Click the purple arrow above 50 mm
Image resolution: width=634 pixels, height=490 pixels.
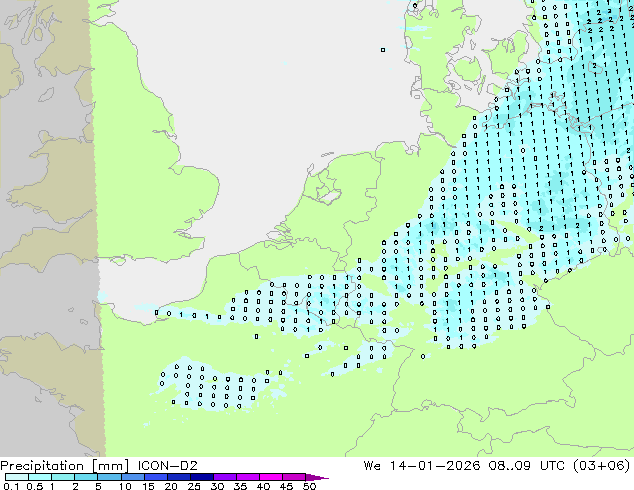[x=317, y=477]
